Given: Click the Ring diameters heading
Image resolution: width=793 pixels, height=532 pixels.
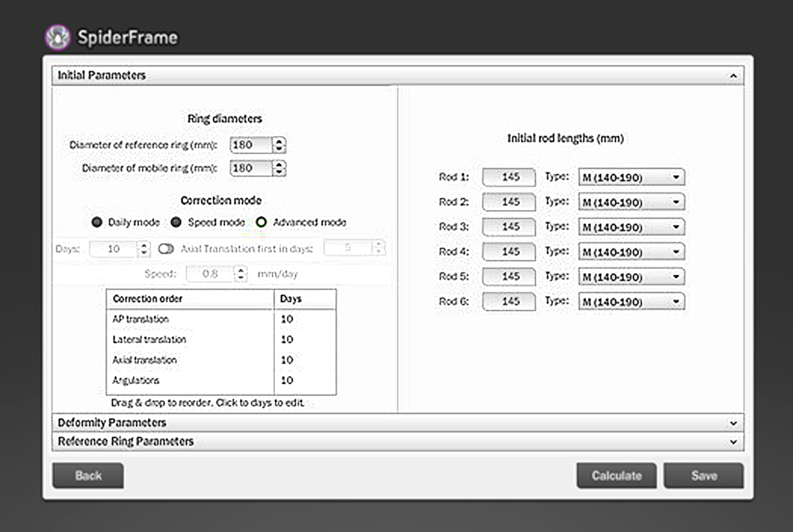Looking at the screenshot, I should click(225, 119).
